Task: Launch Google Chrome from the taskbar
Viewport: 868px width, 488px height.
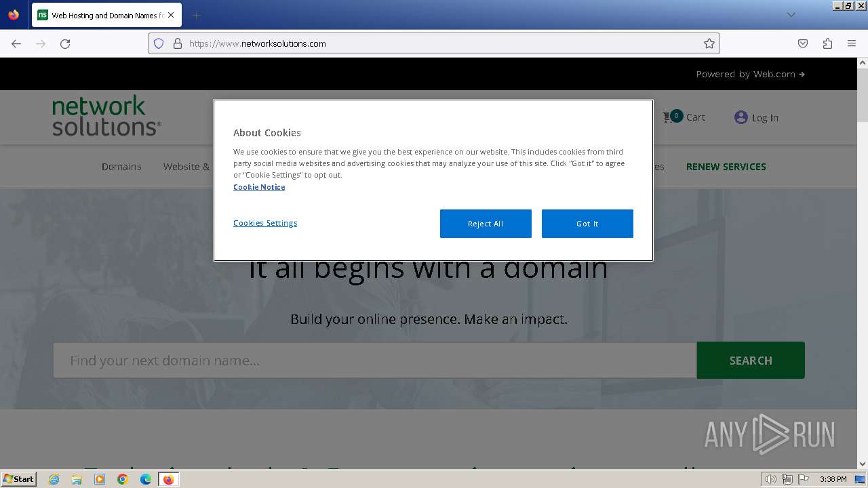Action: pyautogui.click(x=123, y=479)
